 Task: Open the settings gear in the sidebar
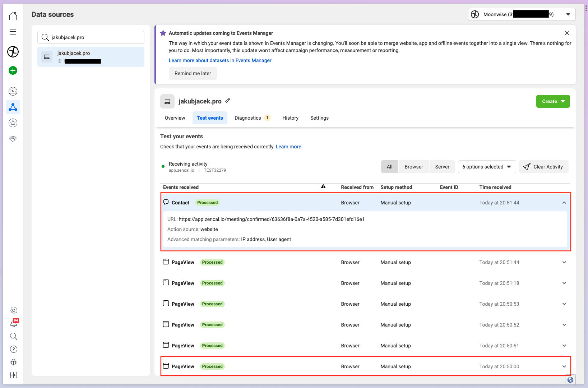pos(13,310)
